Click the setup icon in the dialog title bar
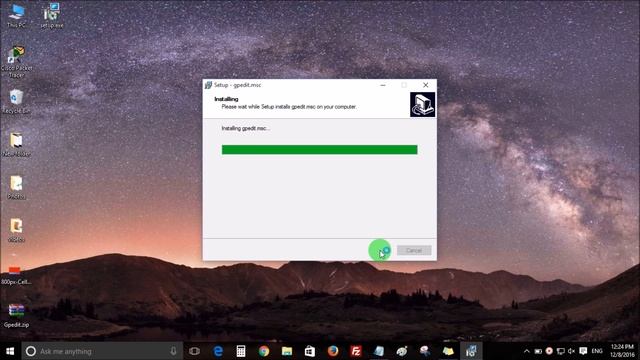 click(x=208, y=85)
